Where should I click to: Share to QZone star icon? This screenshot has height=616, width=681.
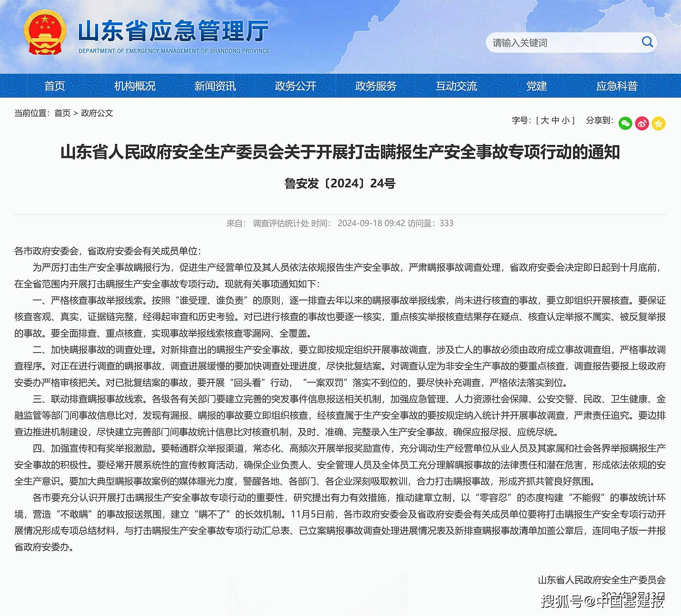[659, 123]
